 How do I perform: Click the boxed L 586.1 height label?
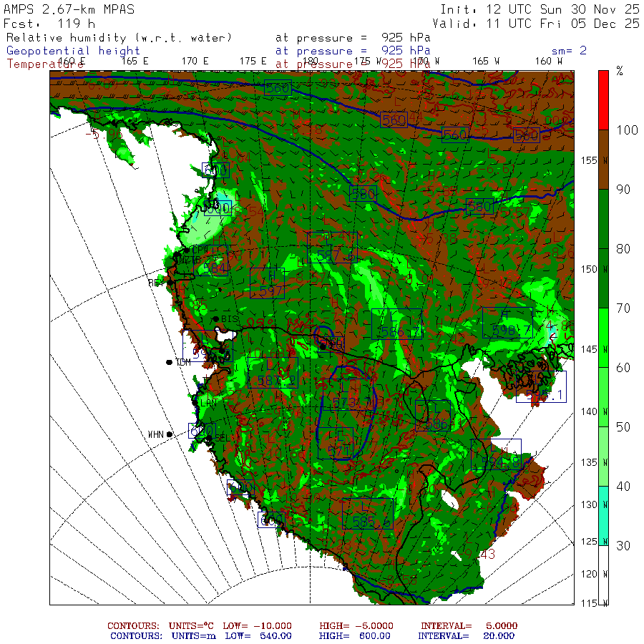click(433, 415)
